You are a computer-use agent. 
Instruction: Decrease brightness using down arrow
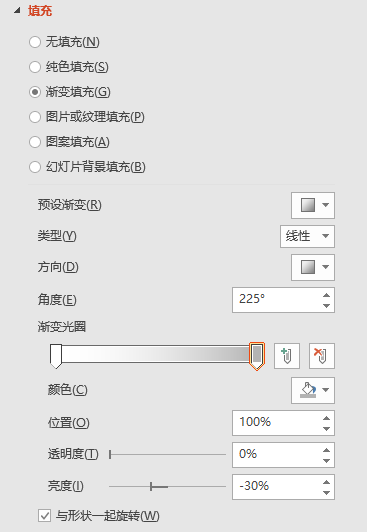(326, 493)
